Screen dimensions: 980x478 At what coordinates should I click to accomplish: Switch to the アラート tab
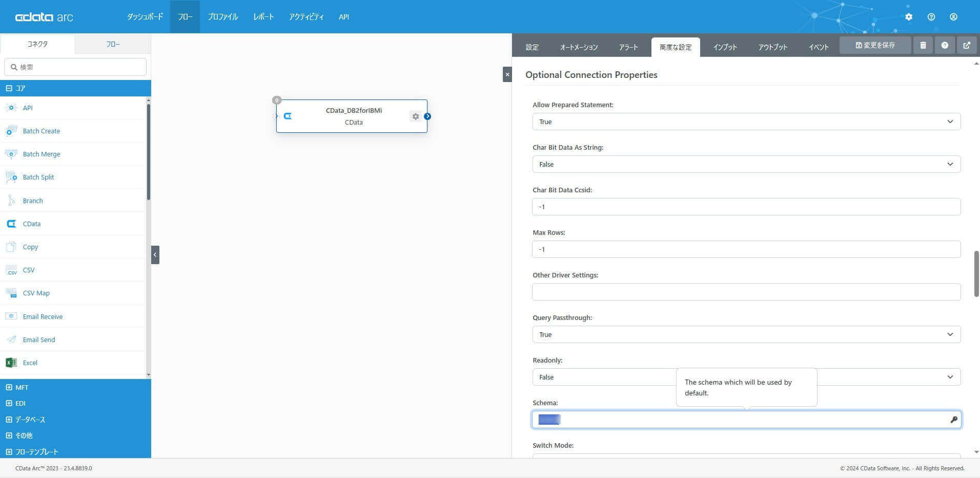628,47
